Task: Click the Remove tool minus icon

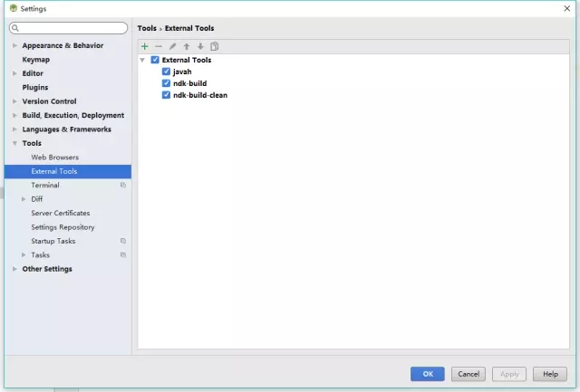Action: click(159, 46)
